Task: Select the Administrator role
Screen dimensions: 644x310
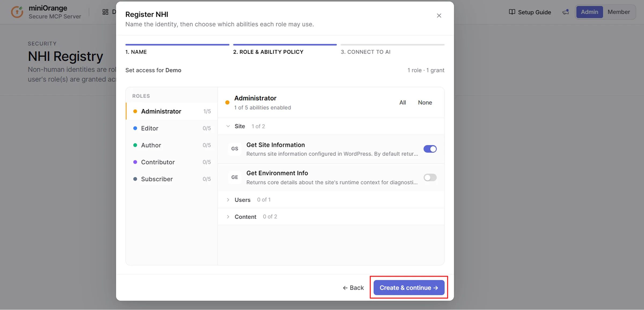Action: (x=172, y=111)
